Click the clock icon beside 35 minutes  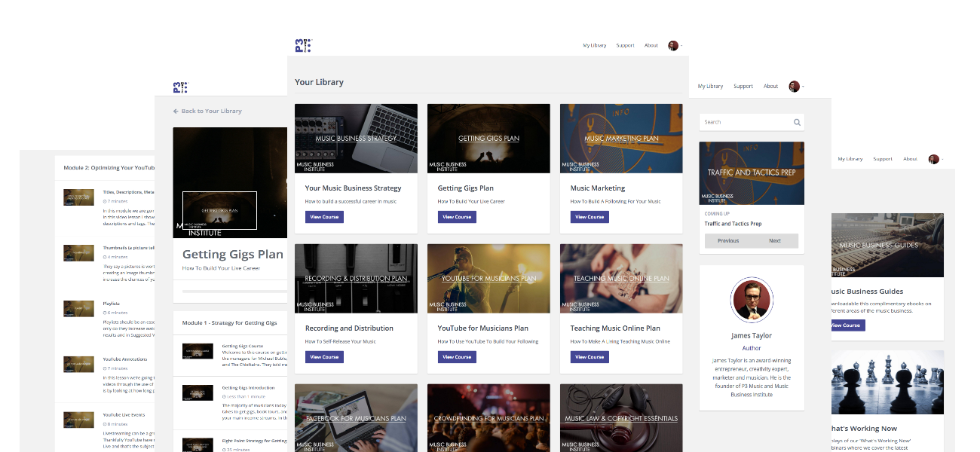(x=224, y=450)
